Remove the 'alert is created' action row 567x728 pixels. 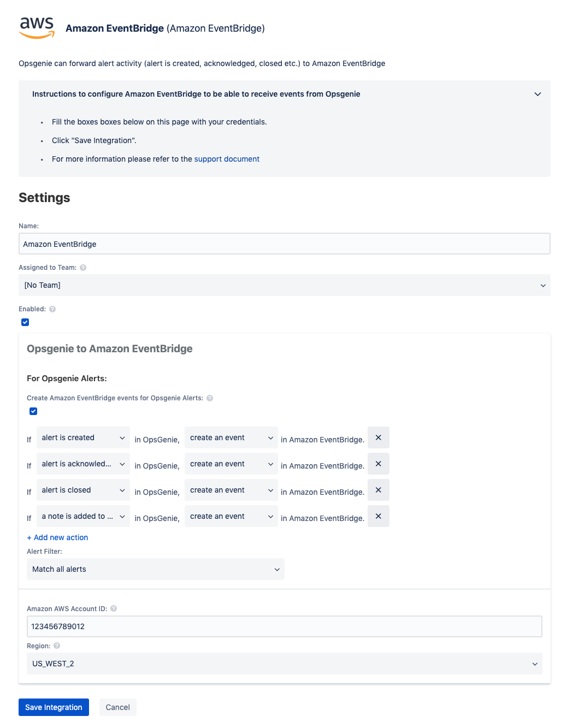(379, 437)
